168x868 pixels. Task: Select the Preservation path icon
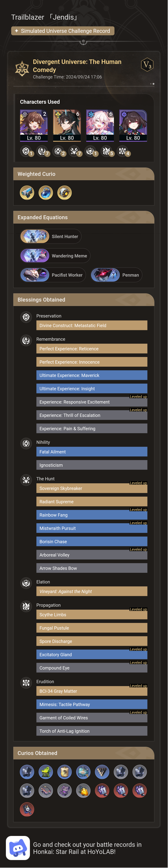pyautogui.click(x=26, y=317)
